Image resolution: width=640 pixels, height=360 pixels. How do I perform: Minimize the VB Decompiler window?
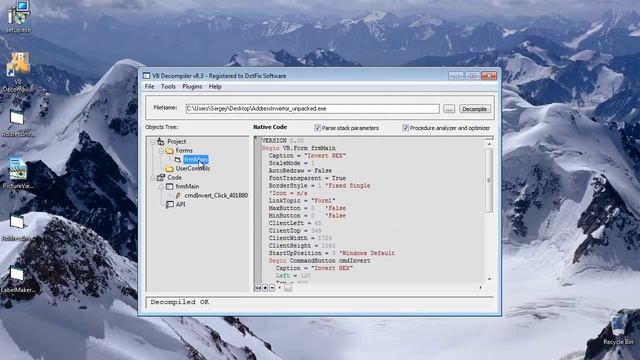pos(456,76)
